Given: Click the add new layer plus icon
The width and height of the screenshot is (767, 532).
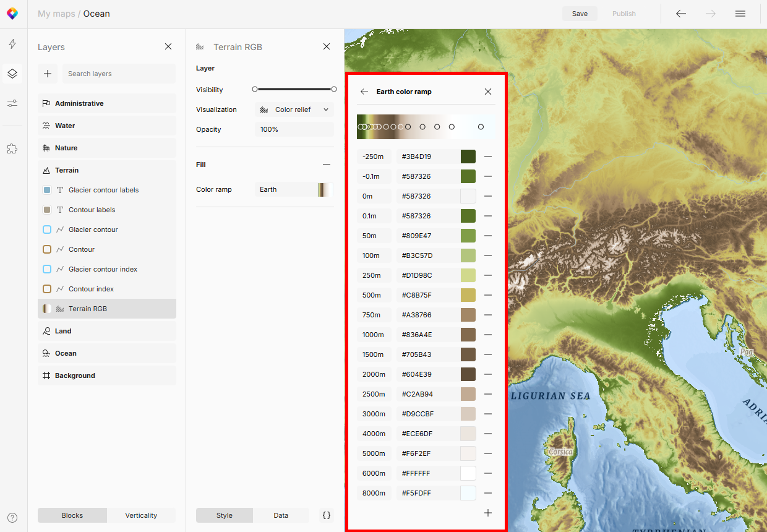Looking at the screenshot, I should [48, 74].
